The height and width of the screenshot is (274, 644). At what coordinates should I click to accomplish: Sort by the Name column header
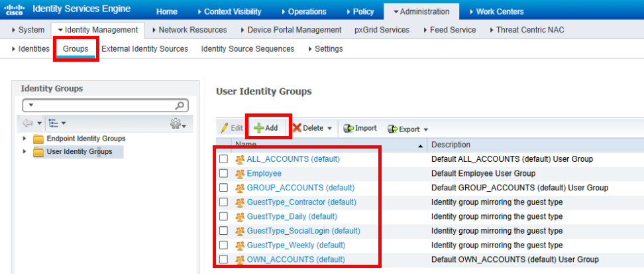246,145
